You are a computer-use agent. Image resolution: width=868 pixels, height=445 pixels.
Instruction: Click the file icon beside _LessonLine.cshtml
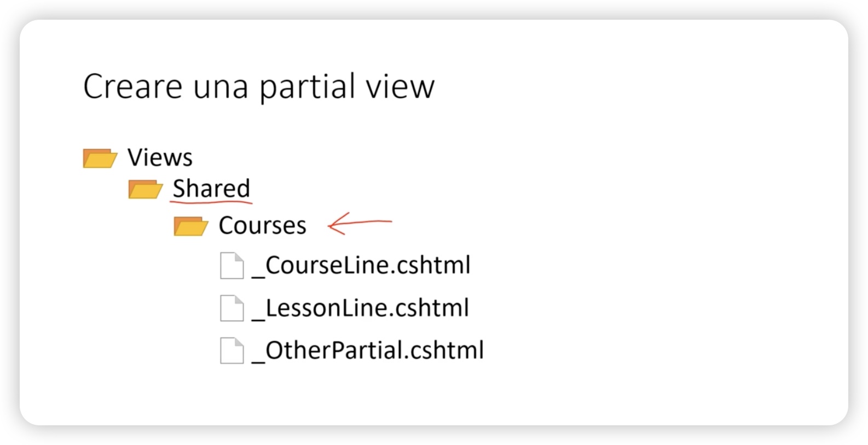(x=232, y=308)
